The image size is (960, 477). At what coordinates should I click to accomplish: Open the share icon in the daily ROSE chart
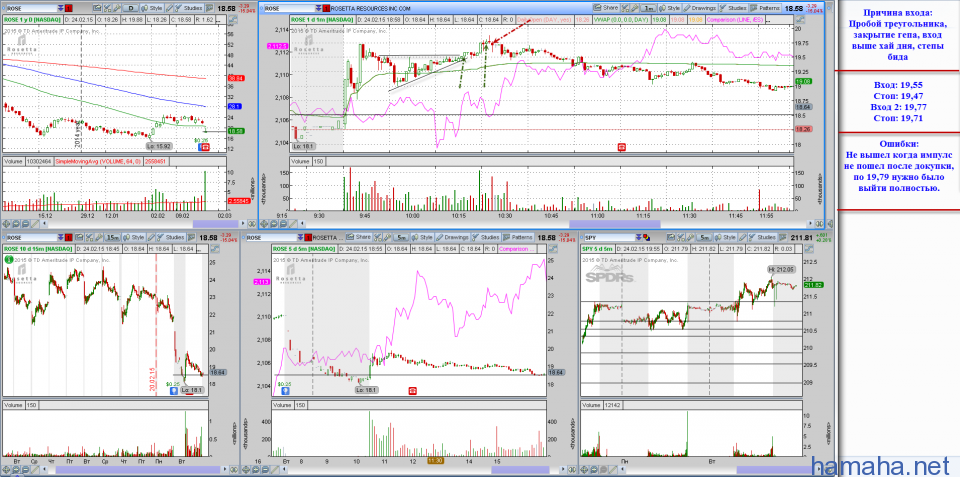[x=97, y=8]
